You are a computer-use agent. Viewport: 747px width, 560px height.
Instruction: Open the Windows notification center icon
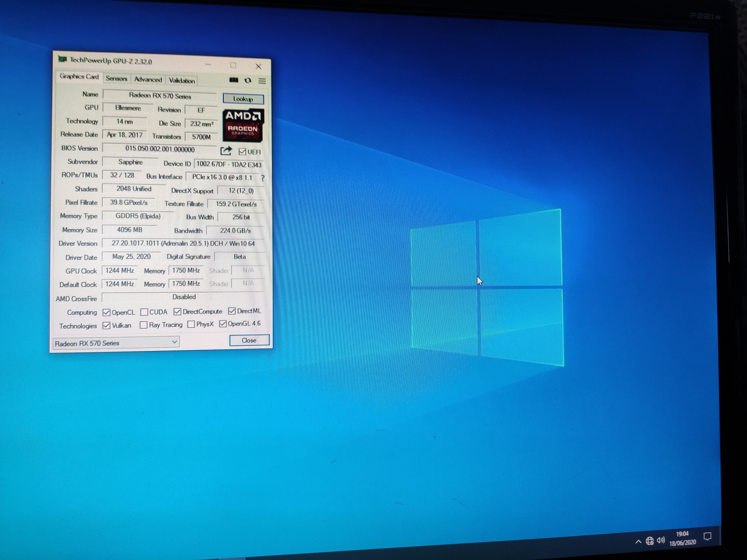pos(707,536)
